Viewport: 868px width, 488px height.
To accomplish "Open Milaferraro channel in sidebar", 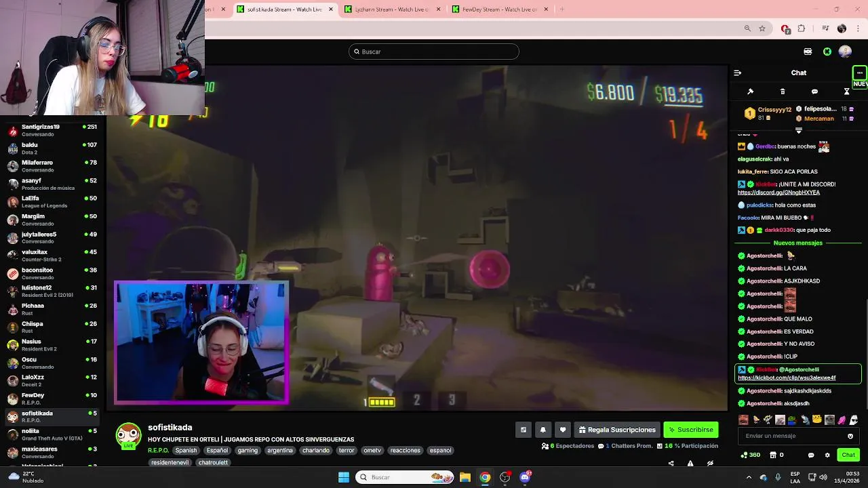I will (53, 166).
